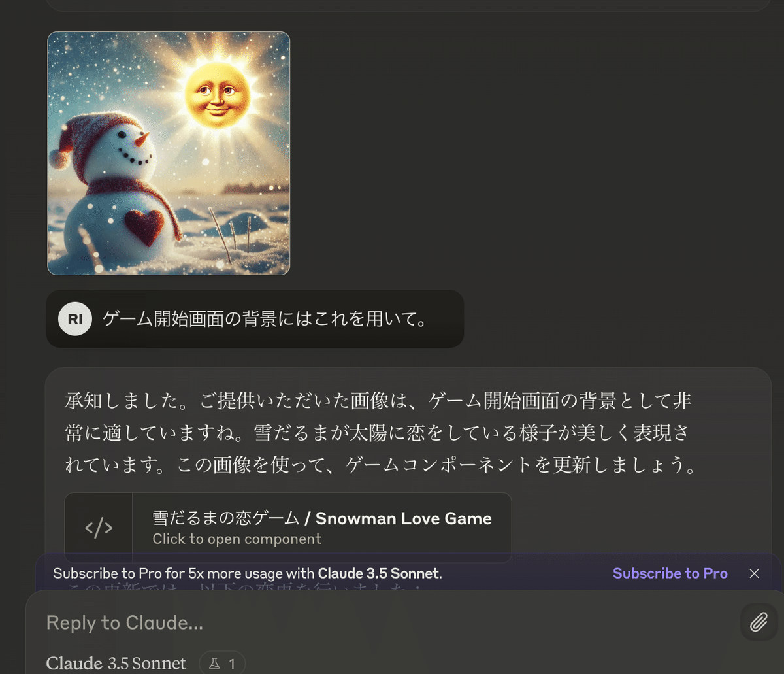784x674 pixels.
Task: Open the Snowman Love Game component
Action: tap(288, 528)
